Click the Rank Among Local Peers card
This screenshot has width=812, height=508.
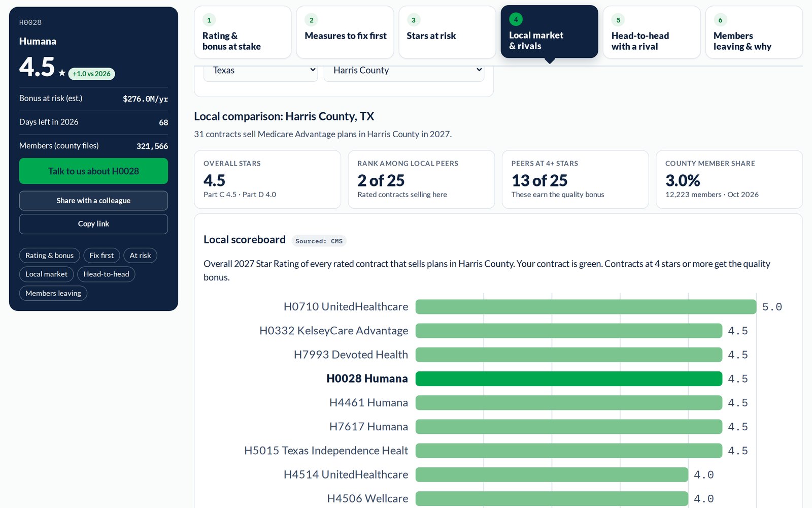point(421,179)
